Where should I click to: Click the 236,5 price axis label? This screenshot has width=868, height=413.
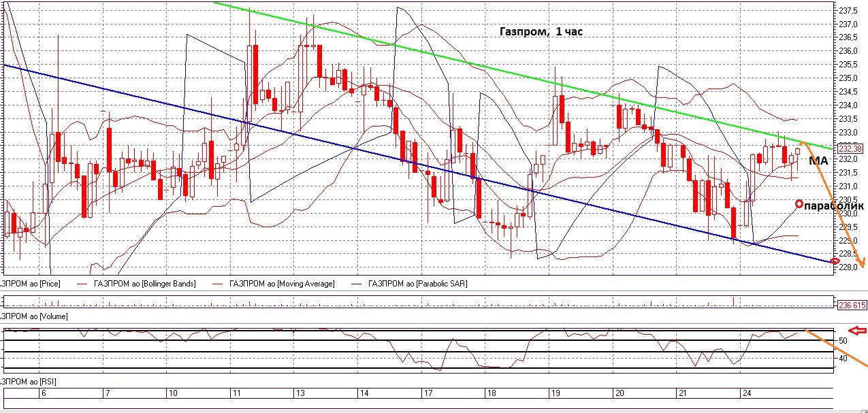point(848,38)
